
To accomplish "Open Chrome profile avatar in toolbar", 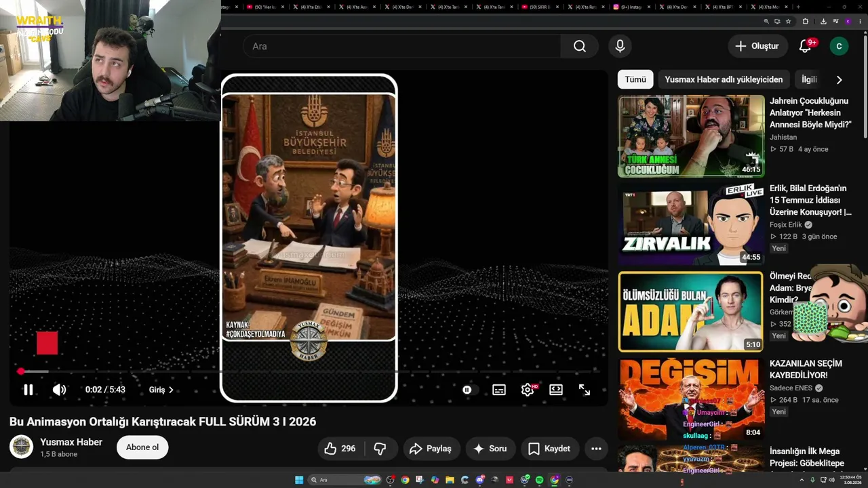I will click(x=847, y=21).
